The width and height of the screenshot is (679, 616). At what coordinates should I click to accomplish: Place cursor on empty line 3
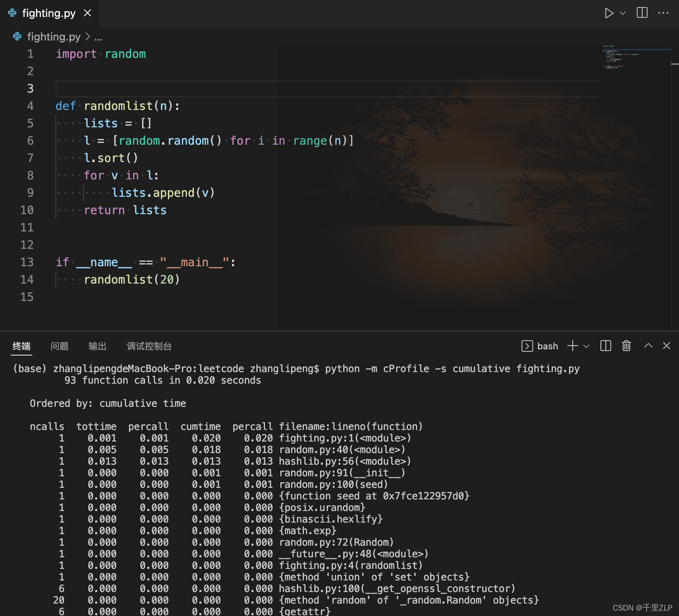328,88
